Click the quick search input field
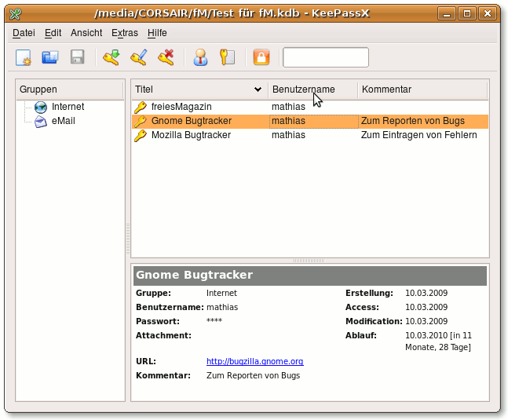The height and width of the screenshot is (420, 508). [x=326, y=57]
